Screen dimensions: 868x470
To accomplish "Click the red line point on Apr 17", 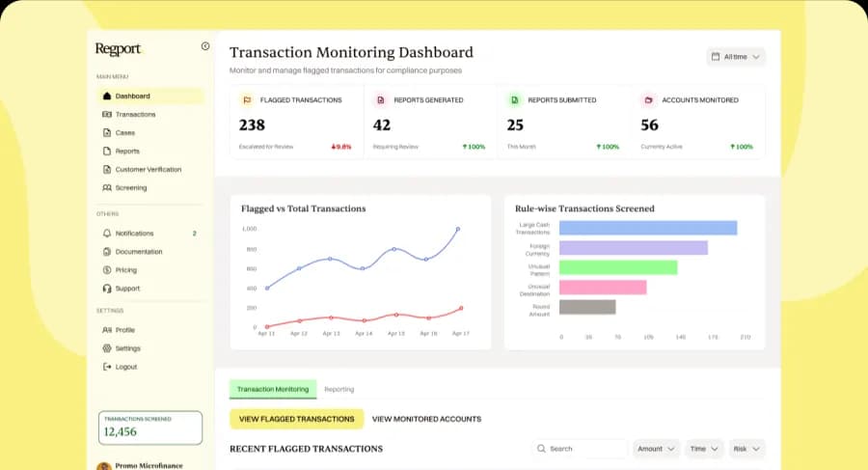I will coord(461,308).
